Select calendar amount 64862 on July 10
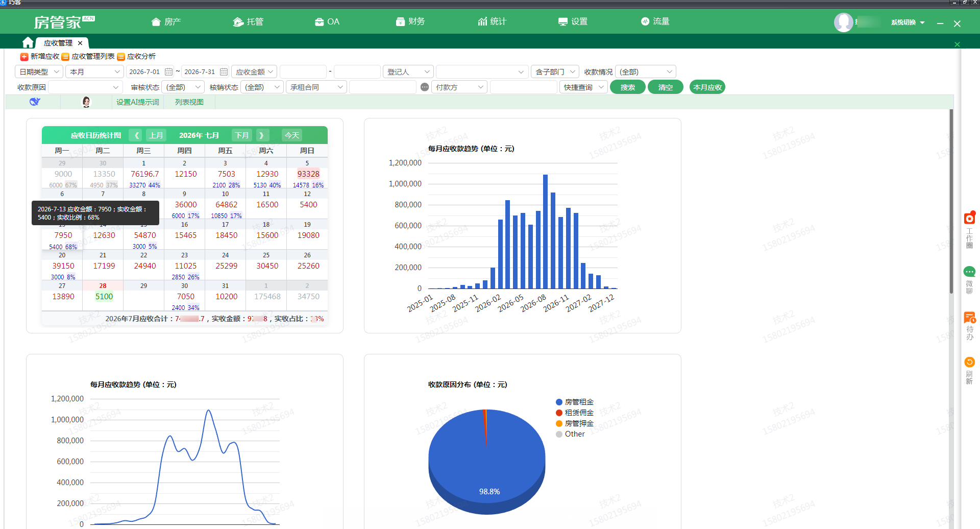Image resolution: width=980 pixels, height=529 pixels. (226, 205)
